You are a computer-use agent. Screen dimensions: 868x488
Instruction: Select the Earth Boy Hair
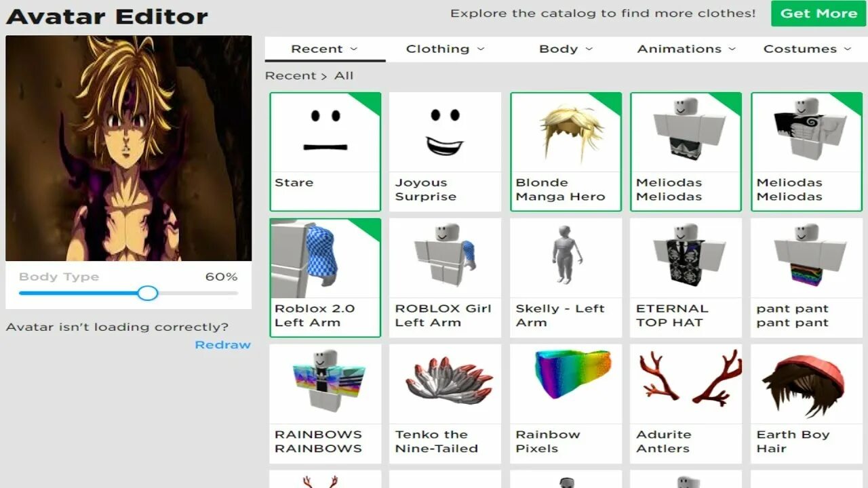click(x=807, y=404)
